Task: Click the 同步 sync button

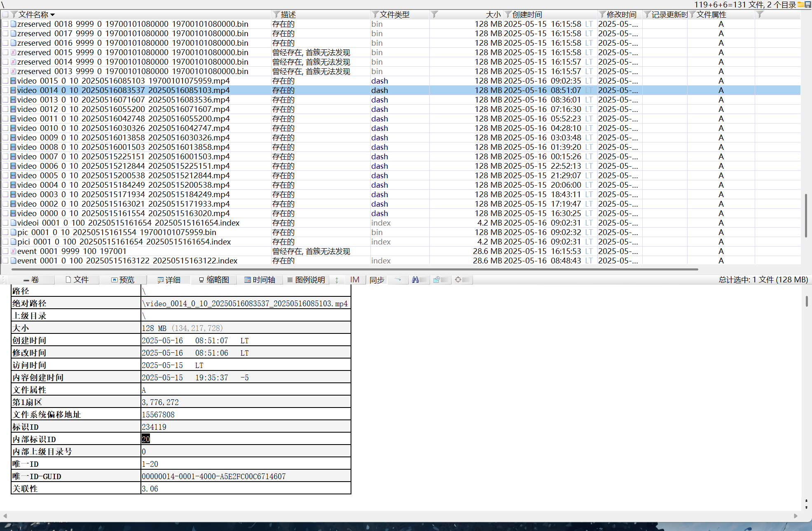Action: pos(377,280)
